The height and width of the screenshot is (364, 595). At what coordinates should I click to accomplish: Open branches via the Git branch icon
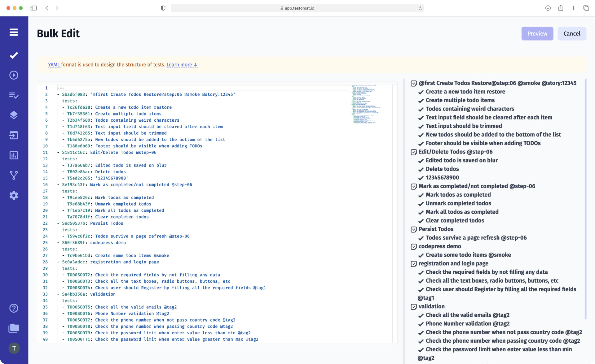pos(14,175)
